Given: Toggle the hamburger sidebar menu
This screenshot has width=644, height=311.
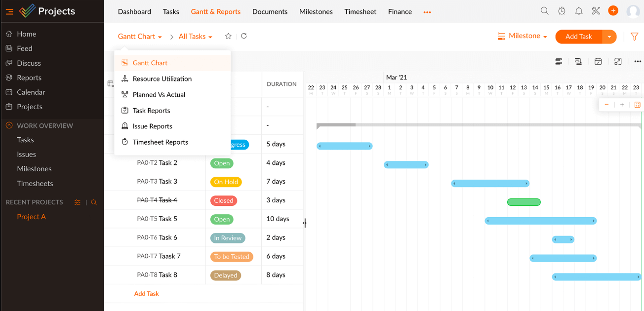Looking at the screenshot, I should pyautogui.click(x=9, y=11).
